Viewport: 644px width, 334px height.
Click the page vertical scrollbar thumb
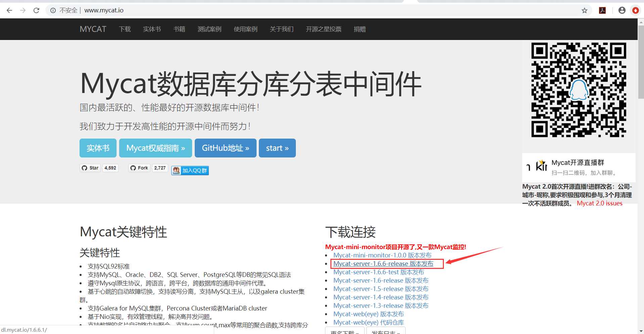(641, 62)
